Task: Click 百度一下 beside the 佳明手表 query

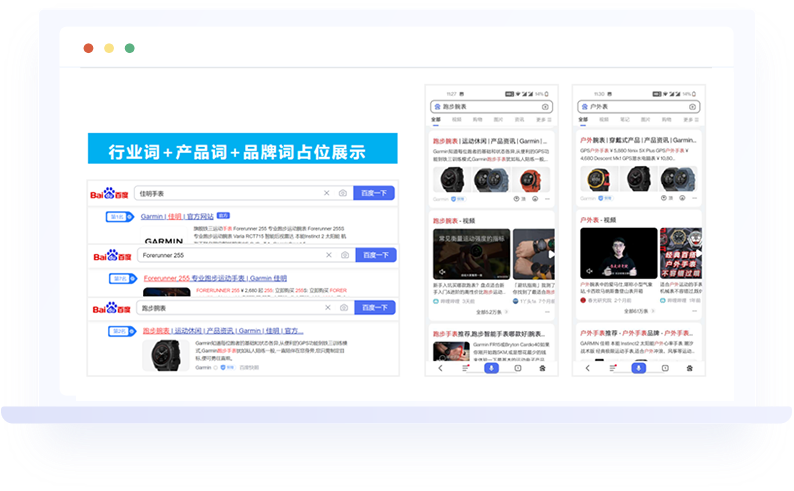Action: [374, 193]
